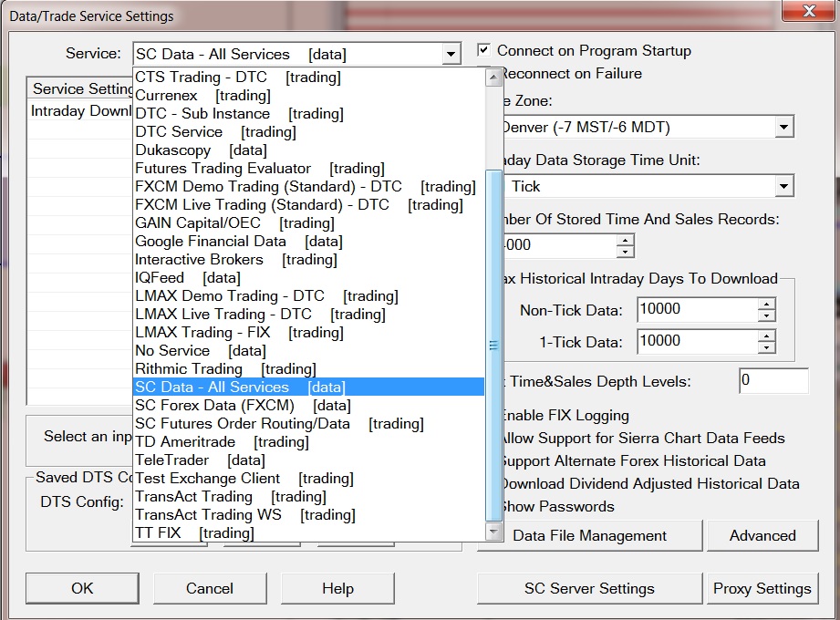Viewport: 840px width, 620px height.
Task: Open SC Server Settings
Action: coord(589,588)
